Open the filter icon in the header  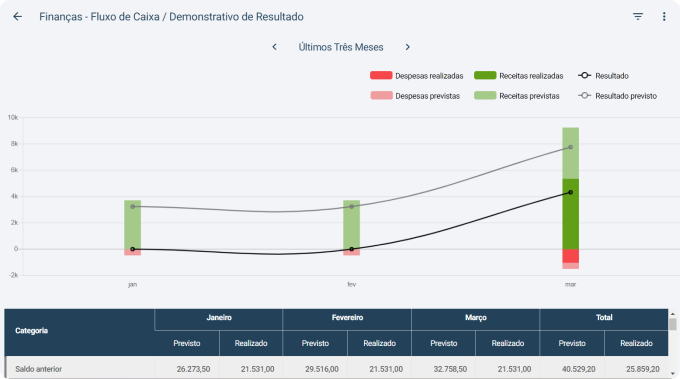click(x=638, y=16)
